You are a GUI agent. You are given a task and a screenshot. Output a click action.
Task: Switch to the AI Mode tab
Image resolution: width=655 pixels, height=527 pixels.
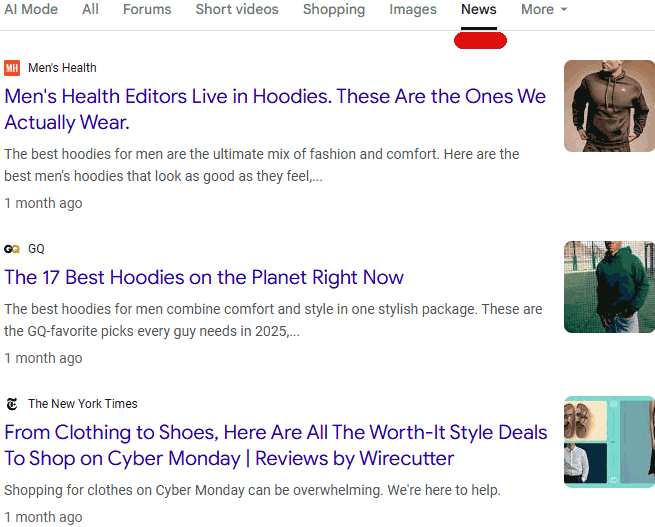pyautogui.click(x=31, y=10)
